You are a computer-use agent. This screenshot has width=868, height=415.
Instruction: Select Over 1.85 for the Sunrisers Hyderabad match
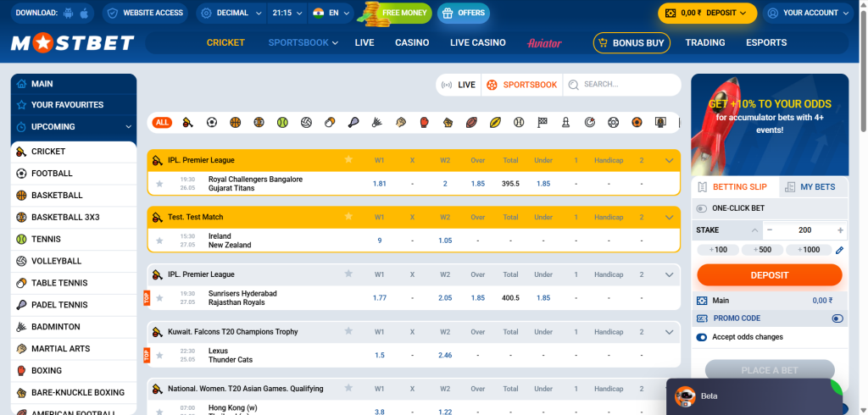(478, 297)
